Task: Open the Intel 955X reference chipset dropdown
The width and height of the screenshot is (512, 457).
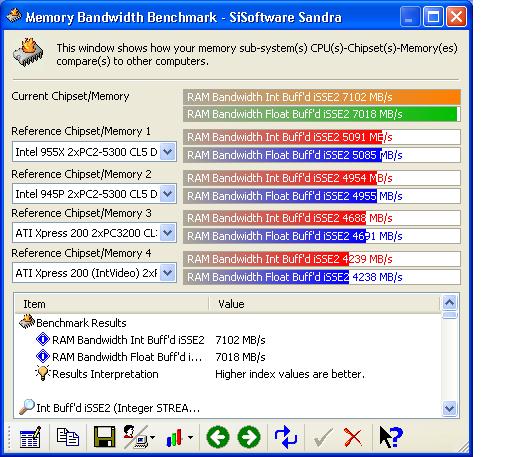Action: tap(167, 152)
